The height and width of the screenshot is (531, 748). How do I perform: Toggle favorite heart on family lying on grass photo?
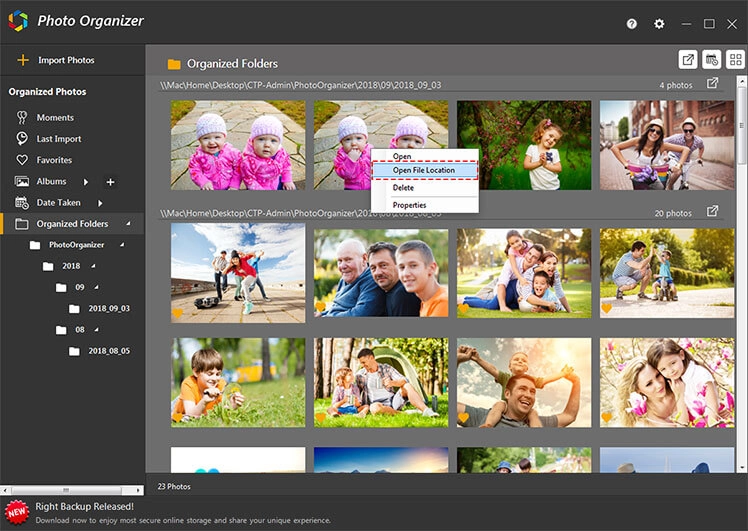(x=463, y=309)
